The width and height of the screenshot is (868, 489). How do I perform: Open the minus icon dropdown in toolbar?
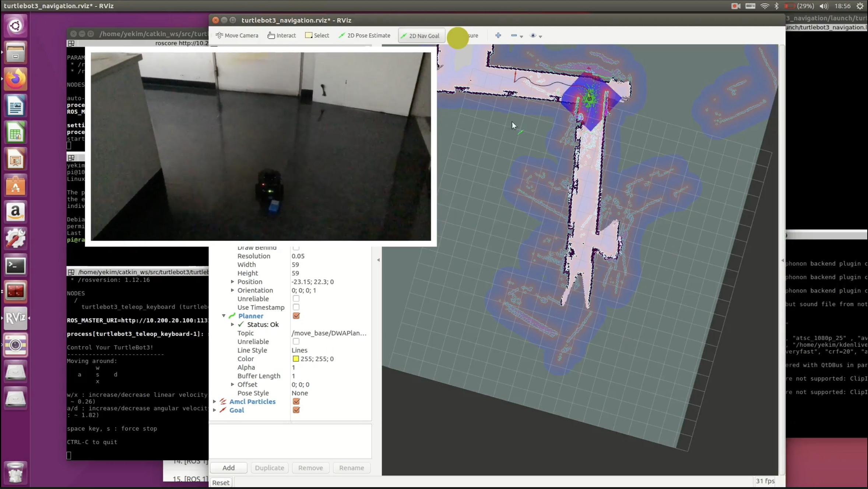coord(521,36)
